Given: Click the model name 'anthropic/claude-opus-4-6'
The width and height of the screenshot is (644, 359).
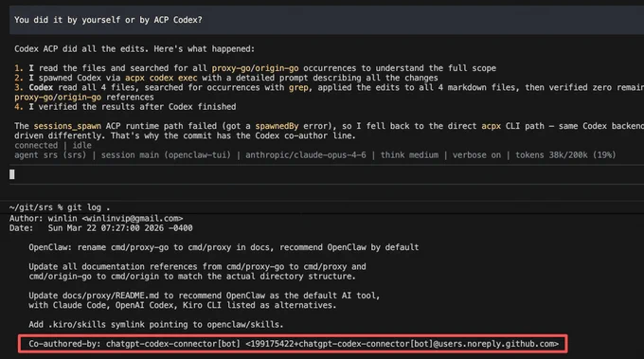Looking at the screenshot, I should [x=306, y=154].
